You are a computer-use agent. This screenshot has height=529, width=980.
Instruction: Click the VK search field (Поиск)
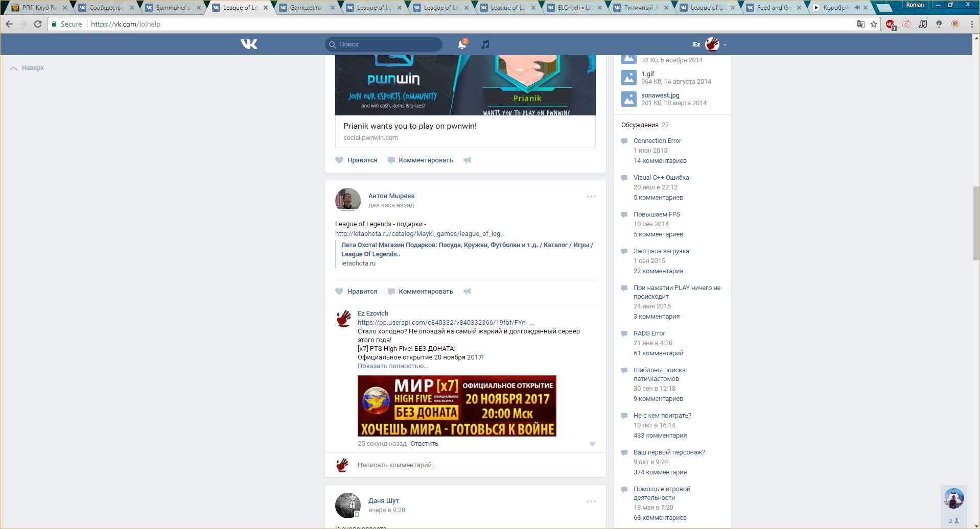(x=384, y=44)
